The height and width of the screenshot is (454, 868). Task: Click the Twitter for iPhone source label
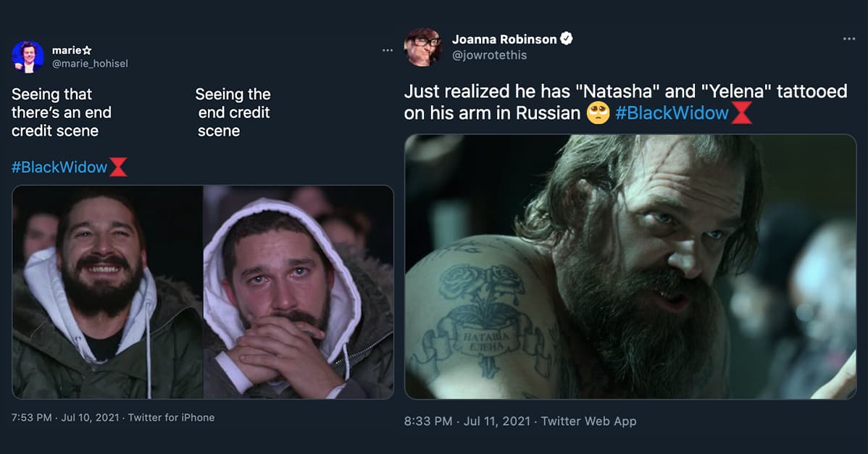pyautogui.click(x=171, y=417)
